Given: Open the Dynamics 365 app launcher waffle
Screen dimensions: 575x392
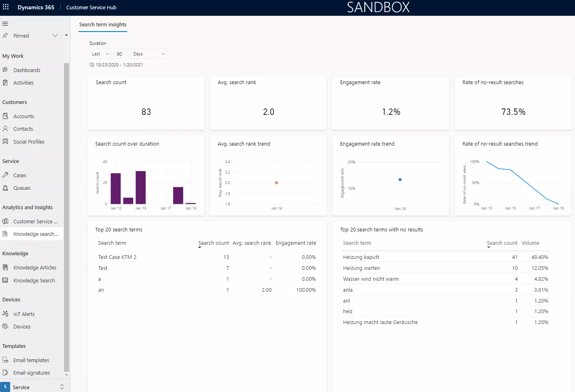Looking at the screenshot, I should click(6, 7).
